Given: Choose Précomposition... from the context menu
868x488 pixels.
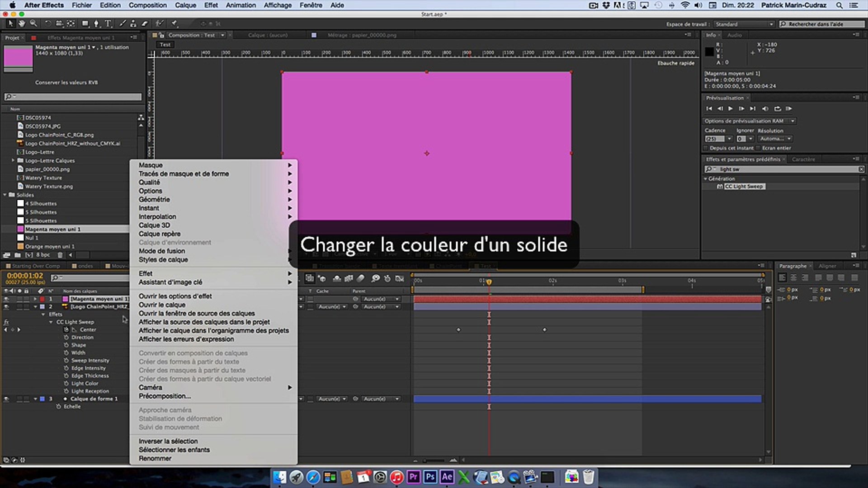Looking at the screenshot, I should coord(165,396).
